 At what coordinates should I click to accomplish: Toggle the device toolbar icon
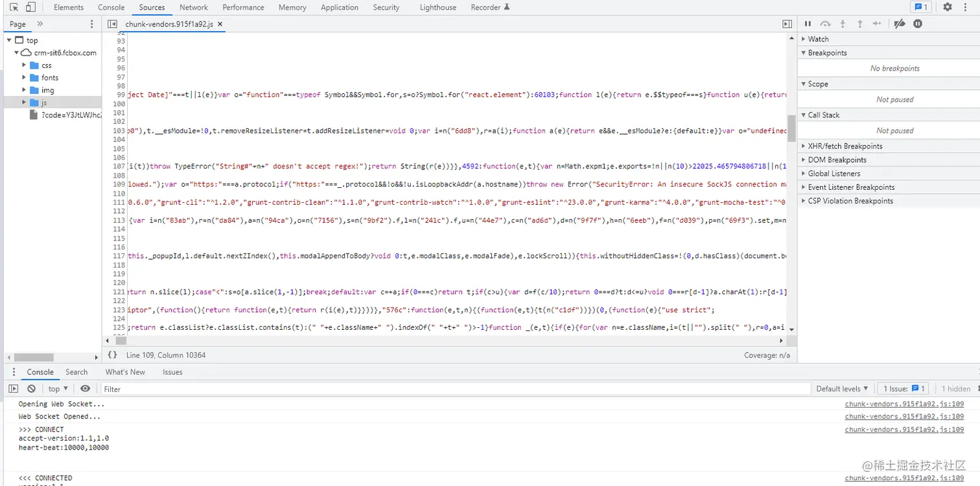30,7
